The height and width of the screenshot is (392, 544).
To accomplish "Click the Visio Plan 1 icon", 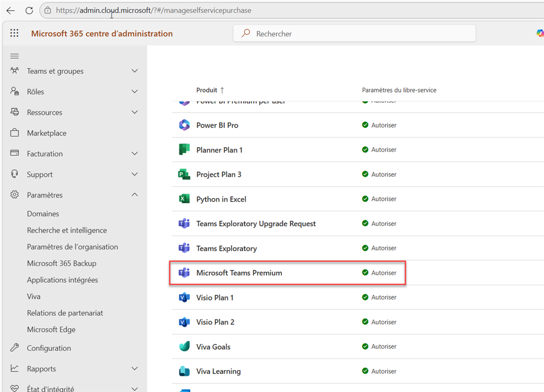I will (184, 297).
